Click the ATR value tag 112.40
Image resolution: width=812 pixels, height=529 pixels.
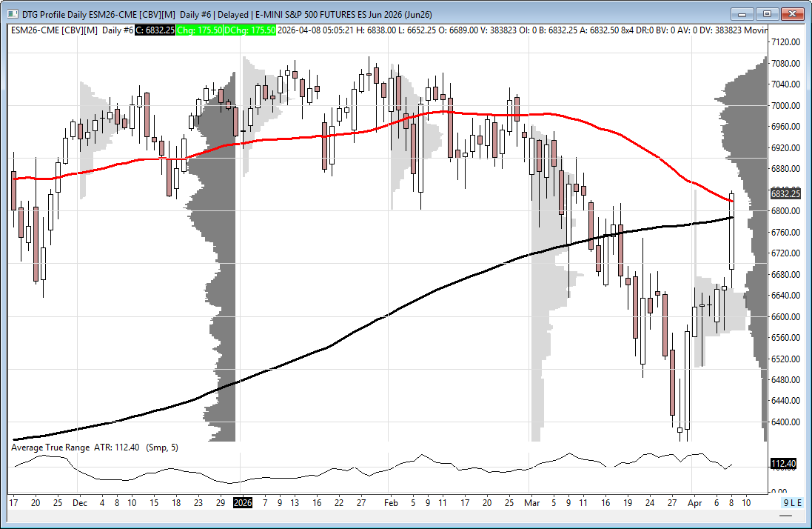click(x=784, y=464)
